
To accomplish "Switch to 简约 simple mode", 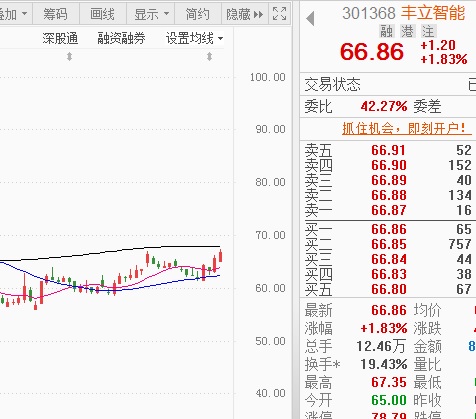I will pyautogui.click(x=198, y=14).
